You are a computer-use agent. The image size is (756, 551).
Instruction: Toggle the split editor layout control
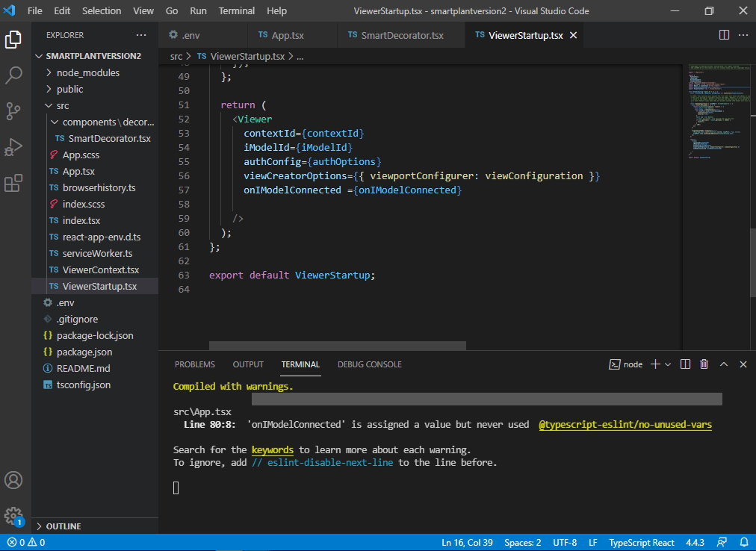coord(722,34)
